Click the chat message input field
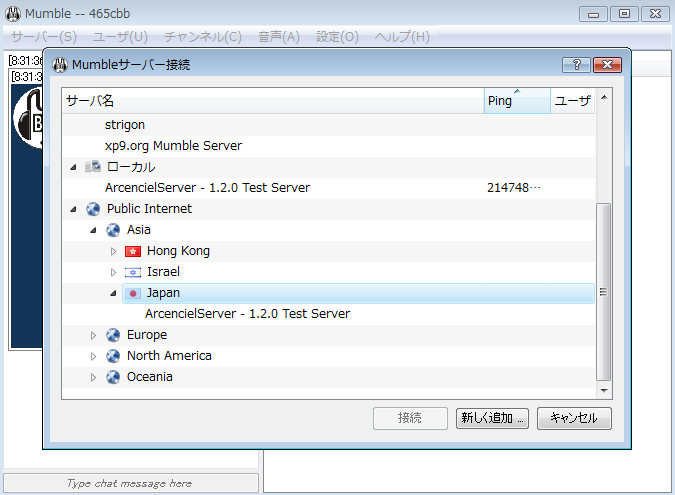 tap(131, 483)
